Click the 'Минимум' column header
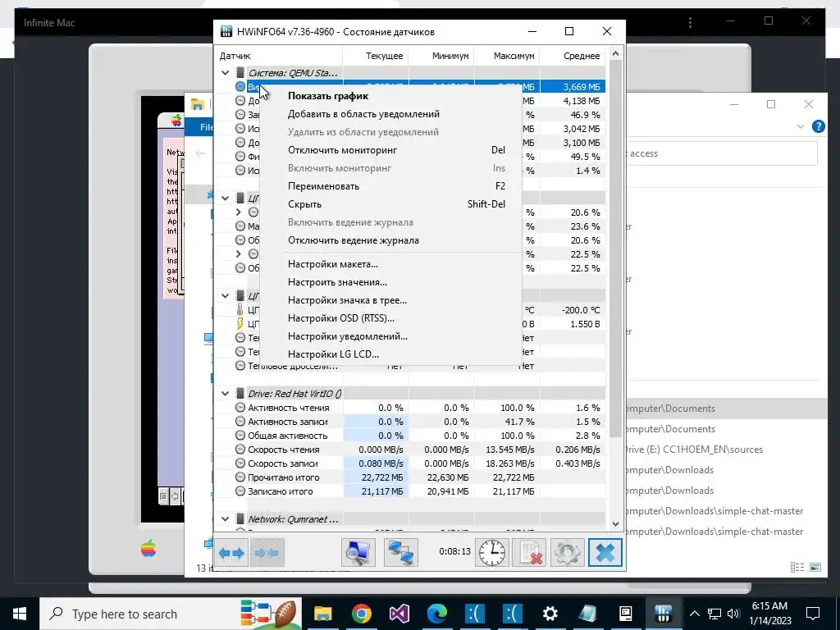The image size is (840, 630). click(x=441, y=56)
